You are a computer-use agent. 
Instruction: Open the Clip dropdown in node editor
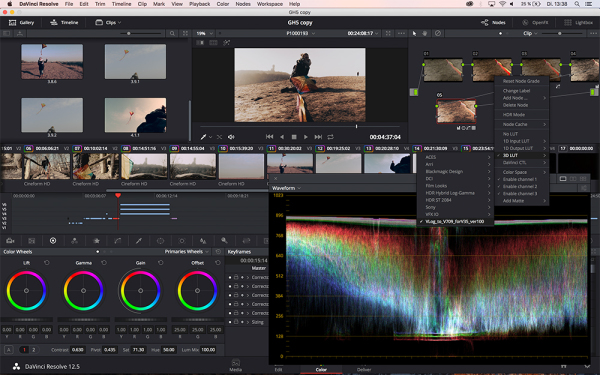[x=530, y=34]
